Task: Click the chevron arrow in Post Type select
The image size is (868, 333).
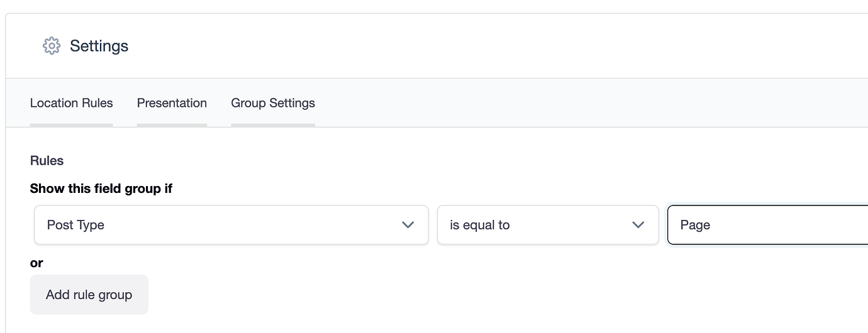Action: click(408, 225)
